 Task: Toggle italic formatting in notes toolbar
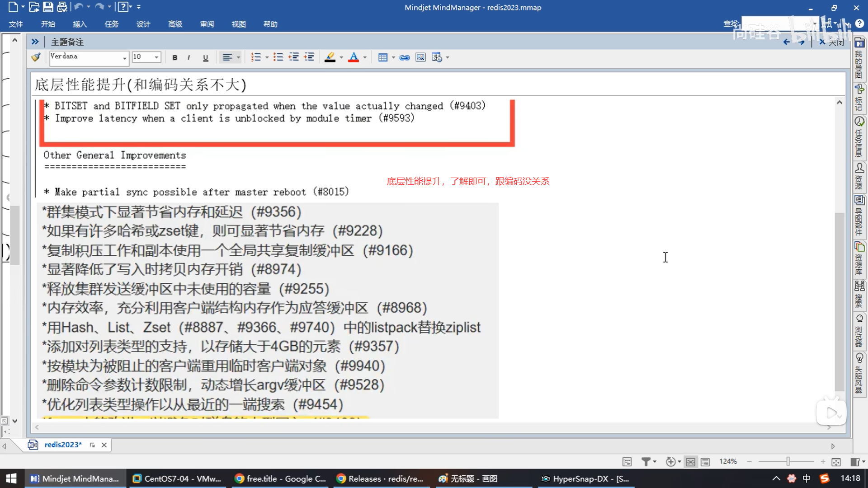click(189, 57)
